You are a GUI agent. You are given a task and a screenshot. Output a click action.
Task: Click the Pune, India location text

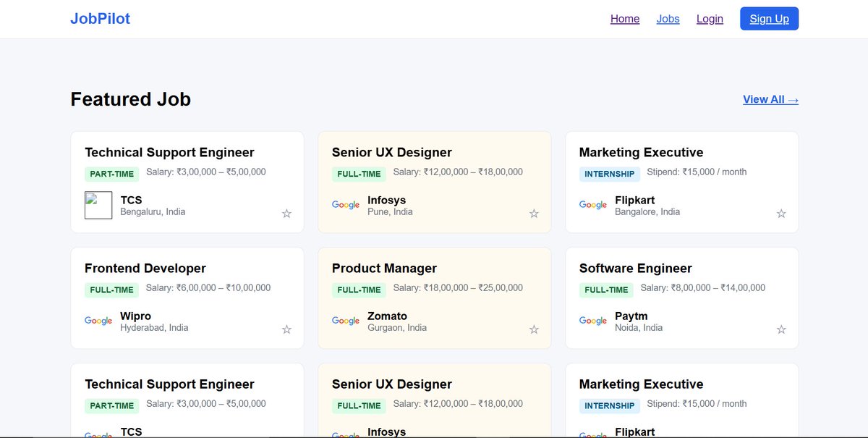pyautogui.click(x=390, y=212)
